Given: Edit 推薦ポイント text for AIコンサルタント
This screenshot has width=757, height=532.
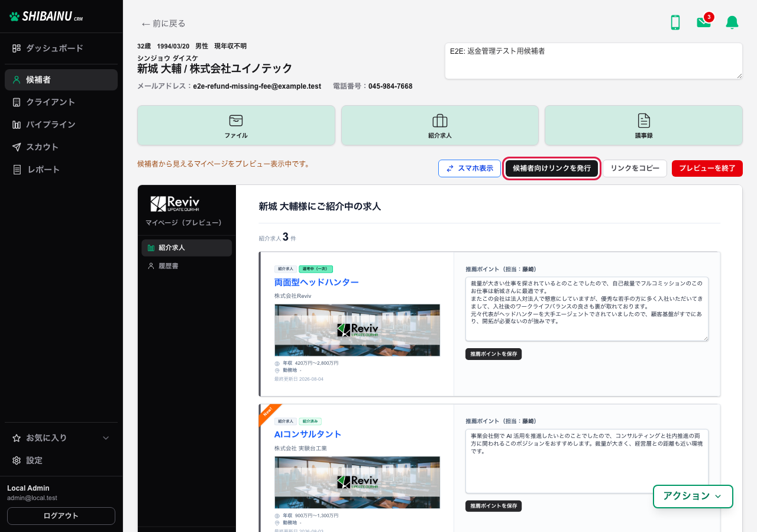Looking at the screenshot, I should click(587, 461).
